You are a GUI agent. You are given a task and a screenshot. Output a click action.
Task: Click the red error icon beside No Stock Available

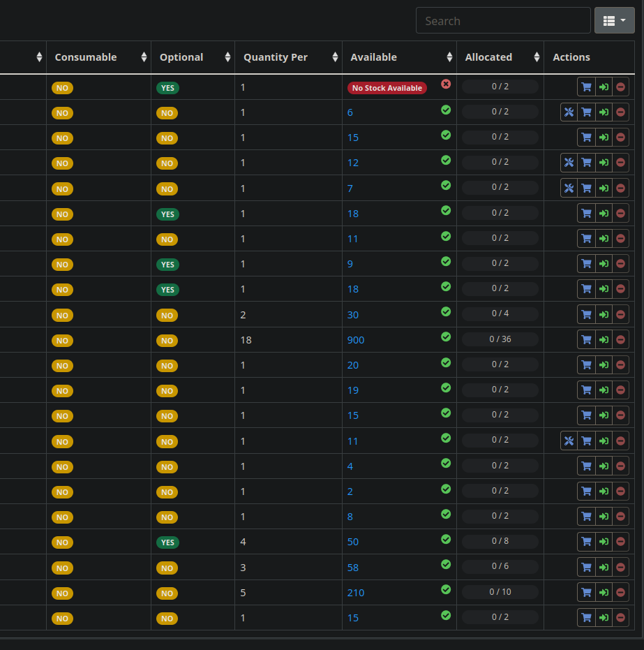pyautogui.click(x=446, y=83)
